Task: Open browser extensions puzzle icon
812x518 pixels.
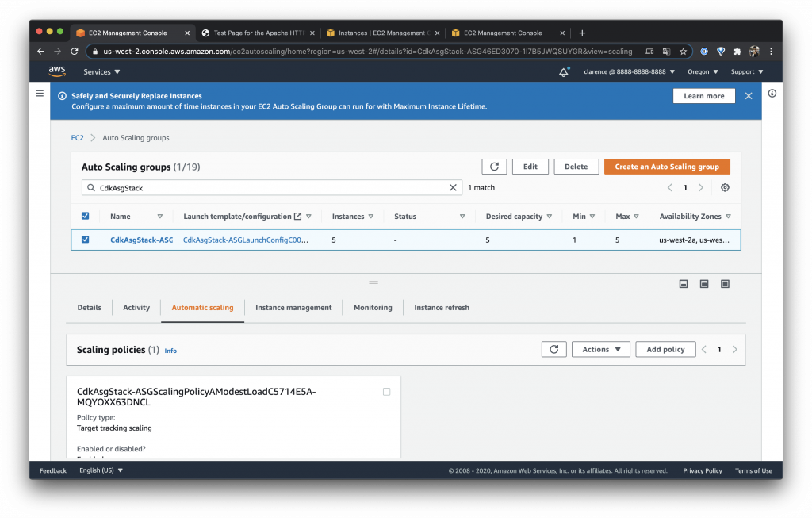Action: click(737, 52)
